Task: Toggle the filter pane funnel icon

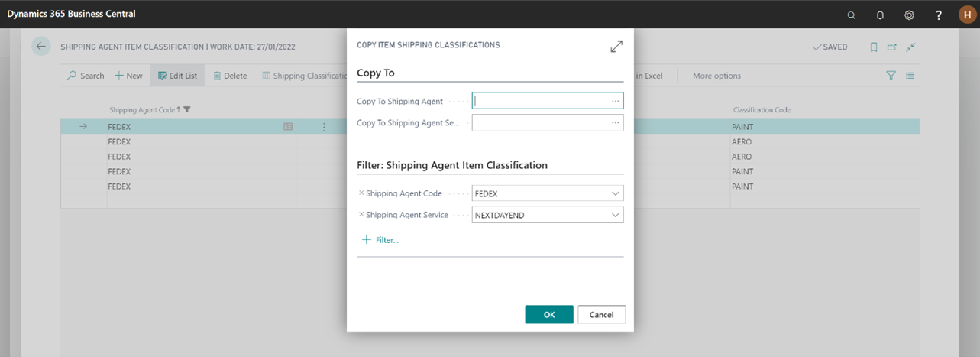Action: (x=891, y=76)
